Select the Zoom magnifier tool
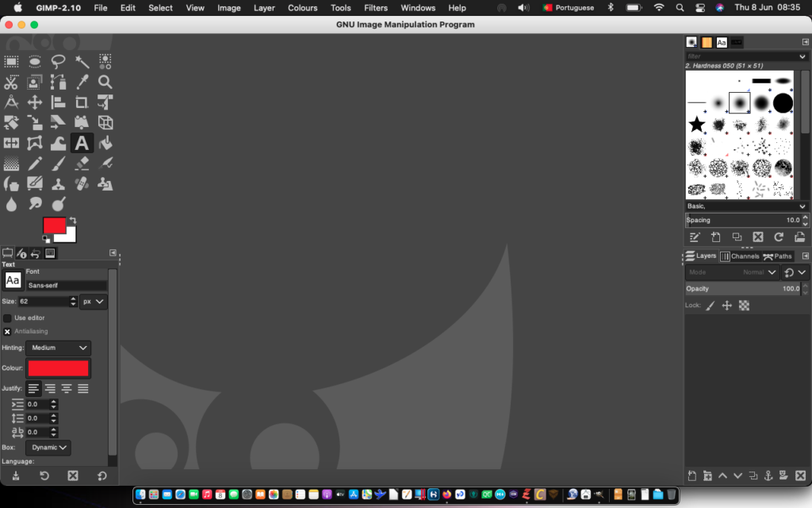 pos(105,82)
